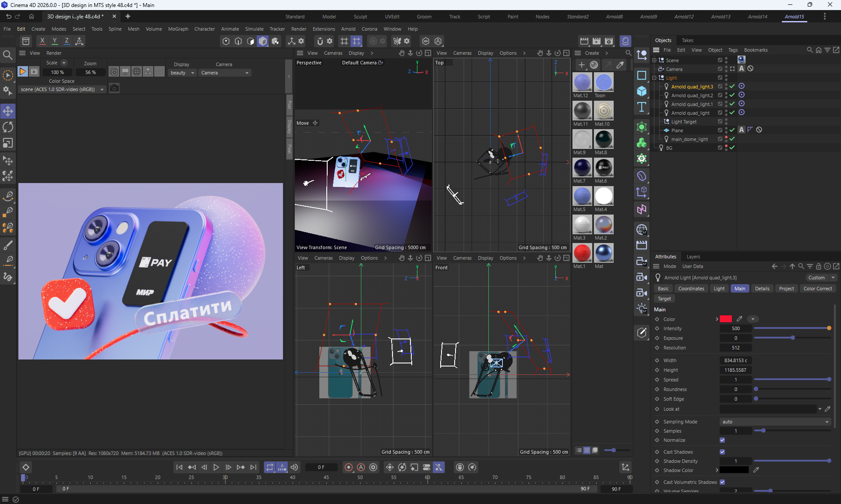The height and width of the screenshot is (504, 841).
Task: Select the red Mat.1 material thumbnail
Action: click(x=582, y=253)
